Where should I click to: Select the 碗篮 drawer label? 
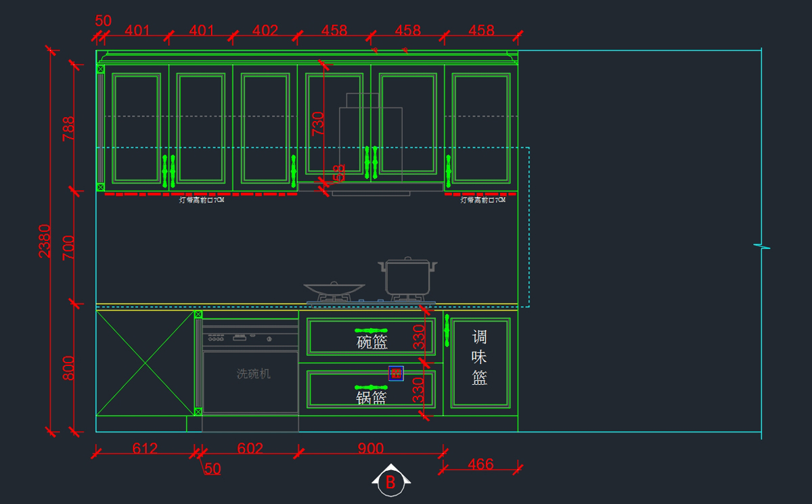point(372,342)
